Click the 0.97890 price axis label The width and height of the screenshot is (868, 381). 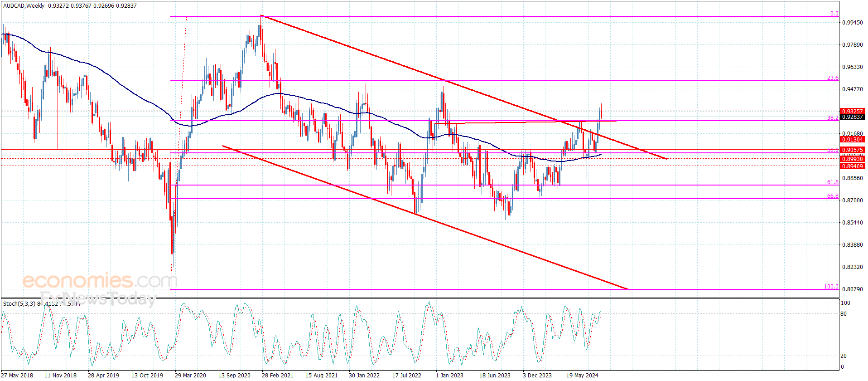(852, 45)
